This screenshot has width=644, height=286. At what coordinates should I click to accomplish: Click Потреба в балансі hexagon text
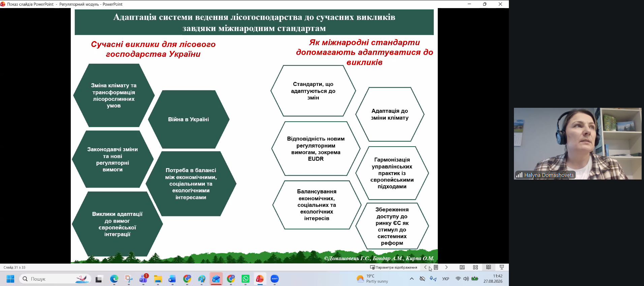191,184
